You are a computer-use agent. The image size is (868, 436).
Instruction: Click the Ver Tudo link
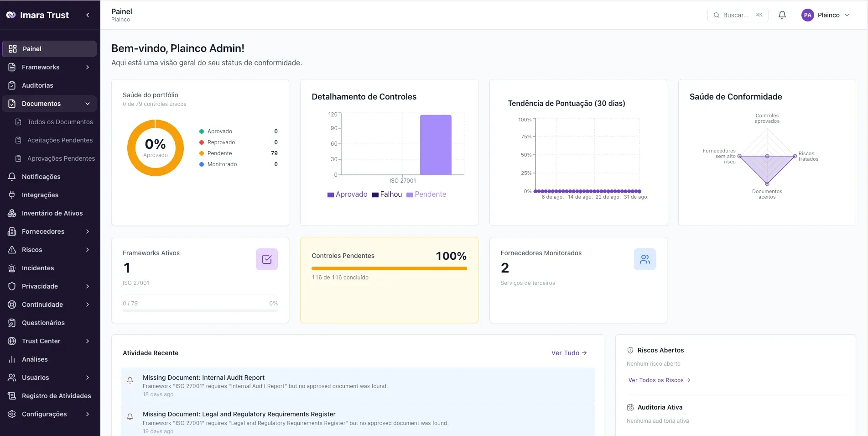(x=569, y=353)
